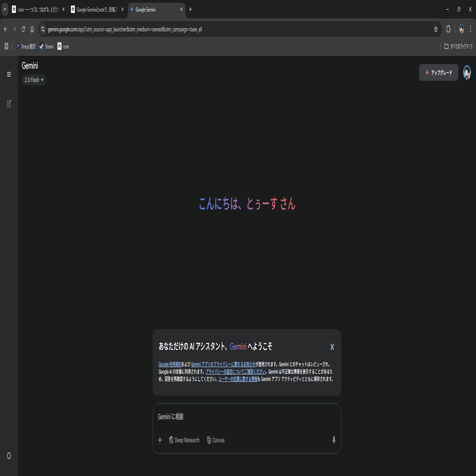476x476 pixels.
Task: Close the first note tab
Action: (x=63, y=10)
